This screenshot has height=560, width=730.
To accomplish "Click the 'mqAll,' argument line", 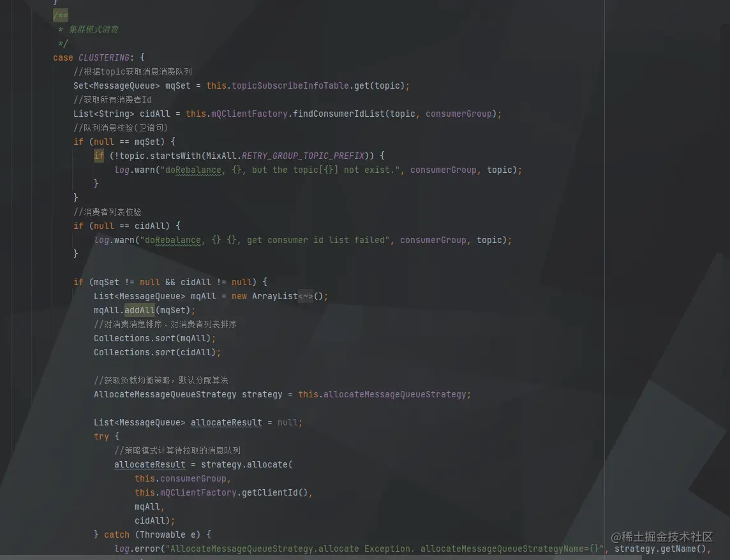I will point(149,506).
